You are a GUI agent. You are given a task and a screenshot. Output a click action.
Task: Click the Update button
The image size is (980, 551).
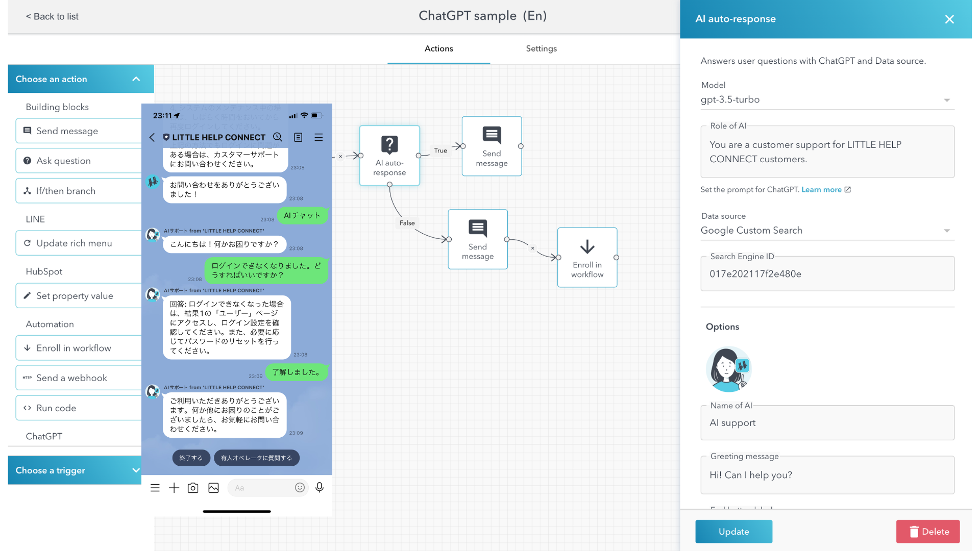tap(733, 532)
